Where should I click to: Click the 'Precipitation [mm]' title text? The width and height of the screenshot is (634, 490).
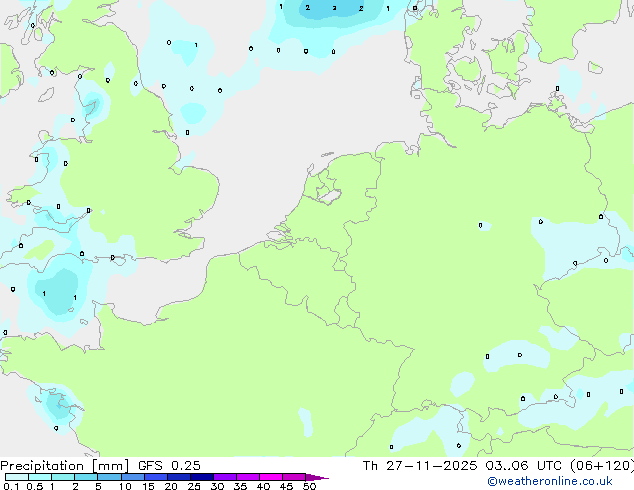[65, 466]
